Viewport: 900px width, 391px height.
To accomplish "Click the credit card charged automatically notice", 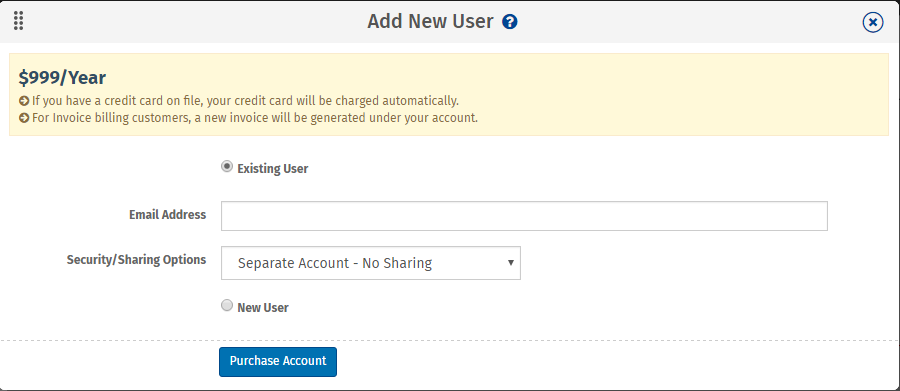I will point(245,101).
